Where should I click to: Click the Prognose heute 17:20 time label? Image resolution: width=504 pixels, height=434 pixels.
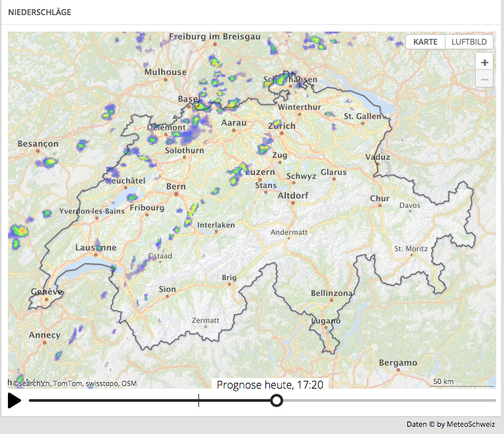tap(269, 385)
